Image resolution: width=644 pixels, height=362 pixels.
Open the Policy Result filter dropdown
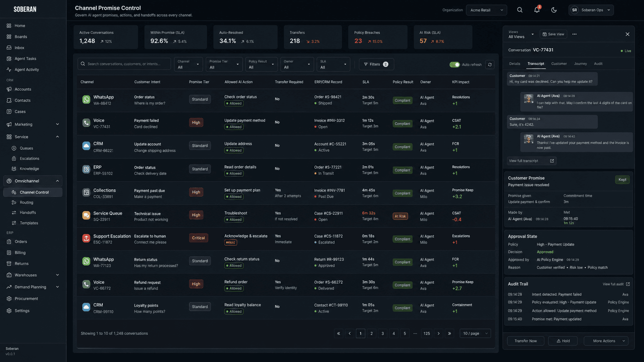pos(261,64)
